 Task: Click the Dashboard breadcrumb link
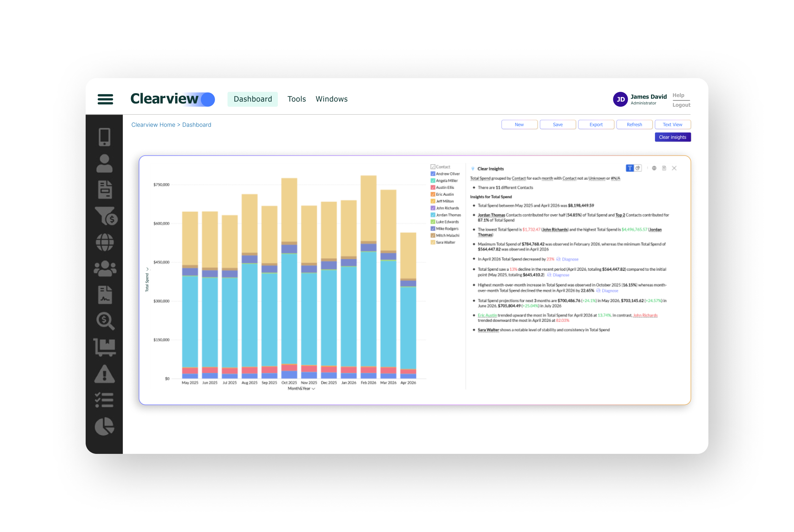coord(197,124)
